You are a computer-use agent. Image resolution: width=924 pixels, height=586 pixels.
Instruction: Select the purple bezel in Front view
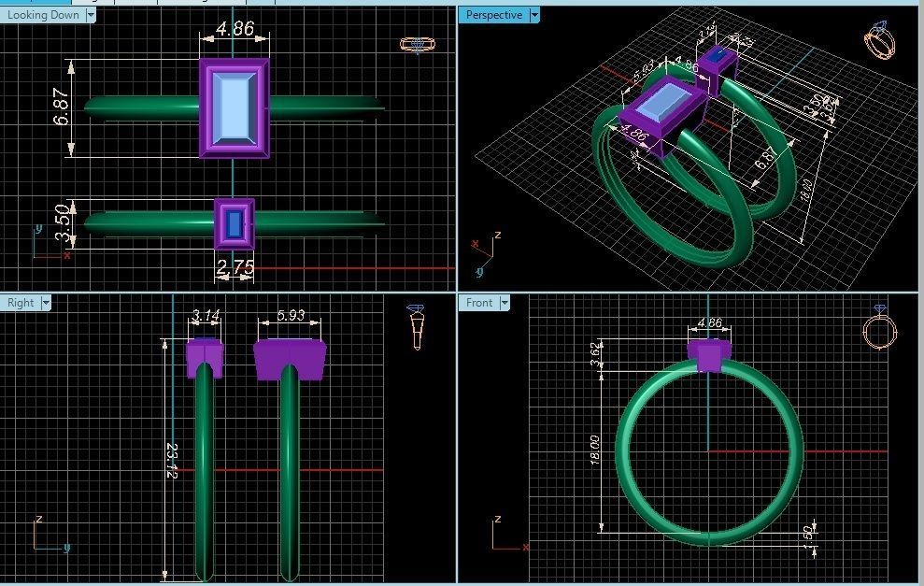(x=709, y=355)
